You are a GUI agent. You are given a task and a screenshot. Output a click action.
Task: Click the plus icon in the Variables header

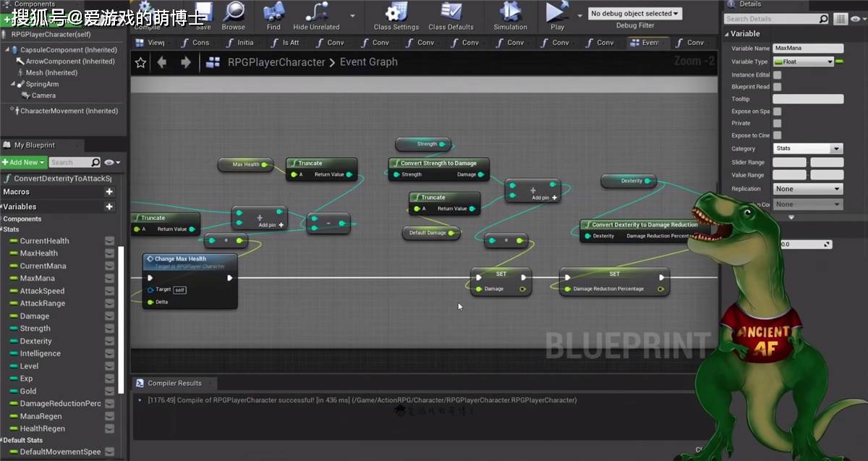pos(109,206)
